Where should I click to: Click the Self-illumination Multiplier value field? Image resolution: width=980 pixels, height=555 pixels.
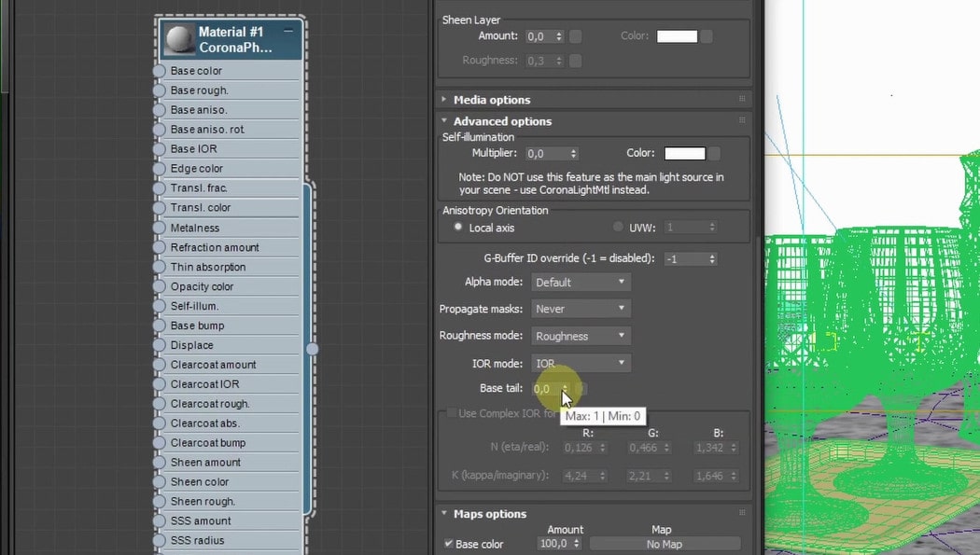pyautogui.click(x=547, y=153)
